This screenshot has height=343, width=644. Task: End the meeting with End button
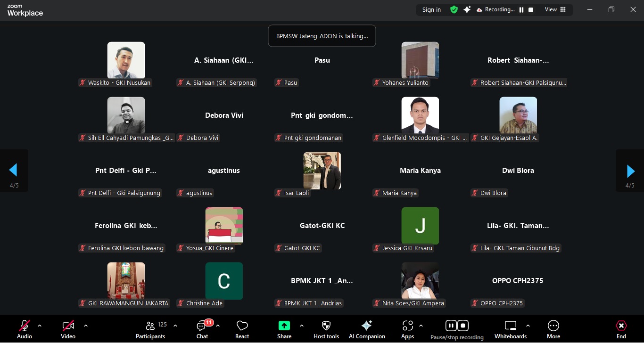(x=621, y=329)
